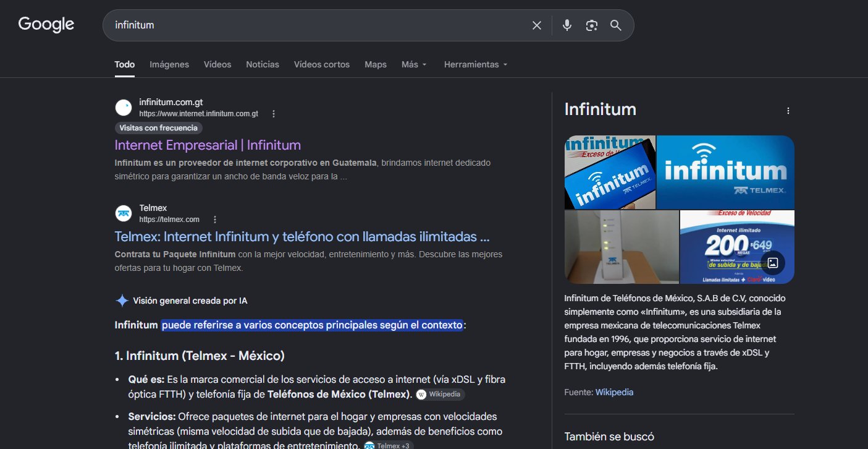Click the magnifying glass search button

615,25
